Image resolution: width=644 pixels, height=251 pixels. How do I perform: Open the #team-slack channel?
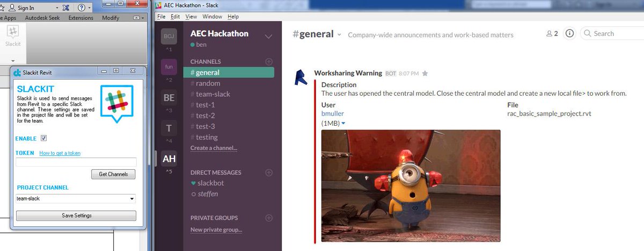pos(210,94)
